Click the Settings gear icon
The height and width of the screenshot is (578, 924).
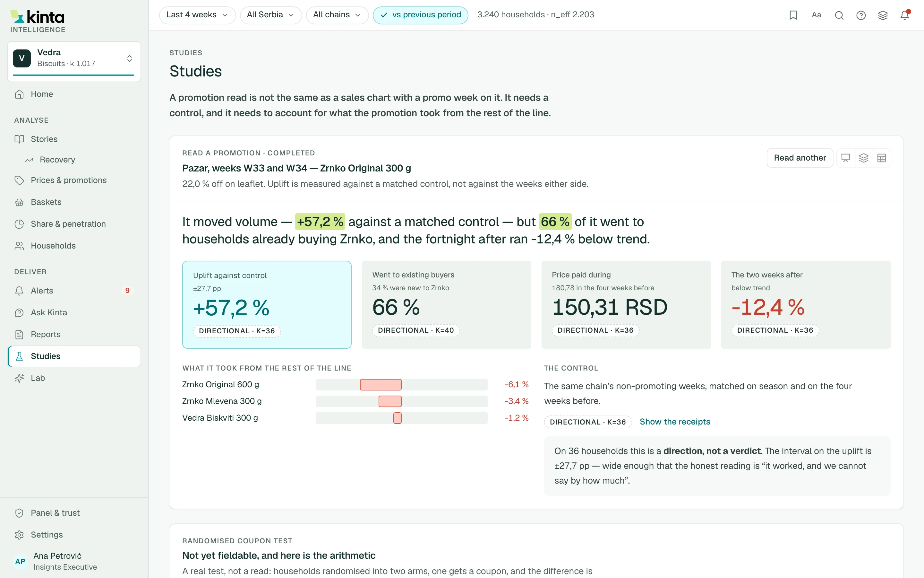[x=20, y=535]
